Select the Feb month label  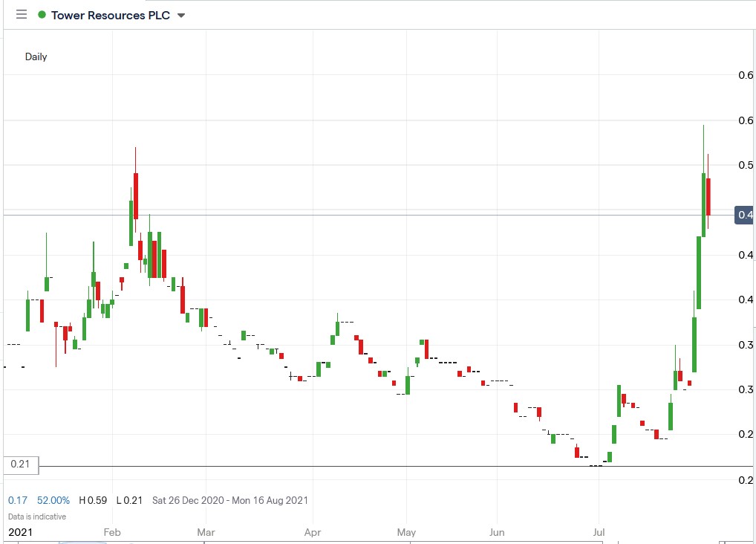coord(111,532)
